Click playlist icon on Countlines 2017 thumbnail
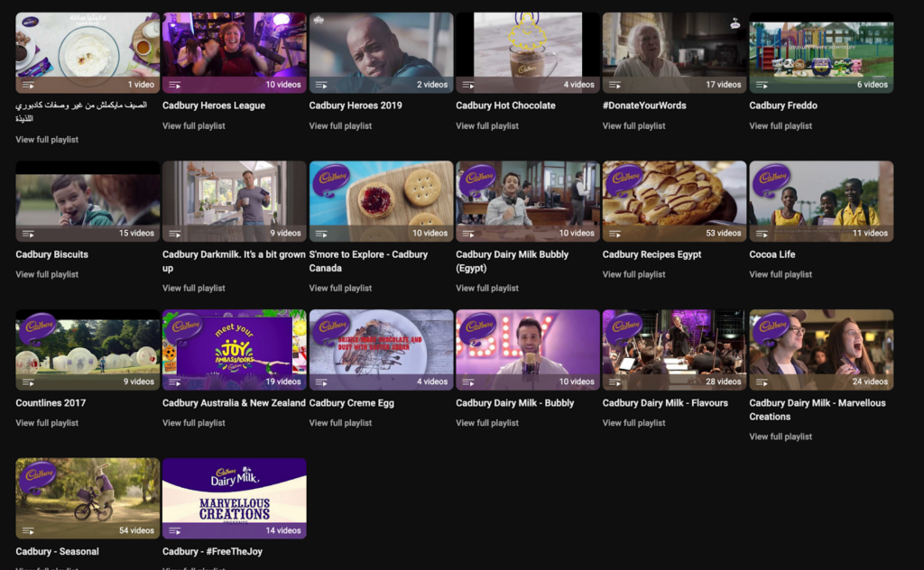The width and height of the screenshot is (924, 570). click(28, 382)
